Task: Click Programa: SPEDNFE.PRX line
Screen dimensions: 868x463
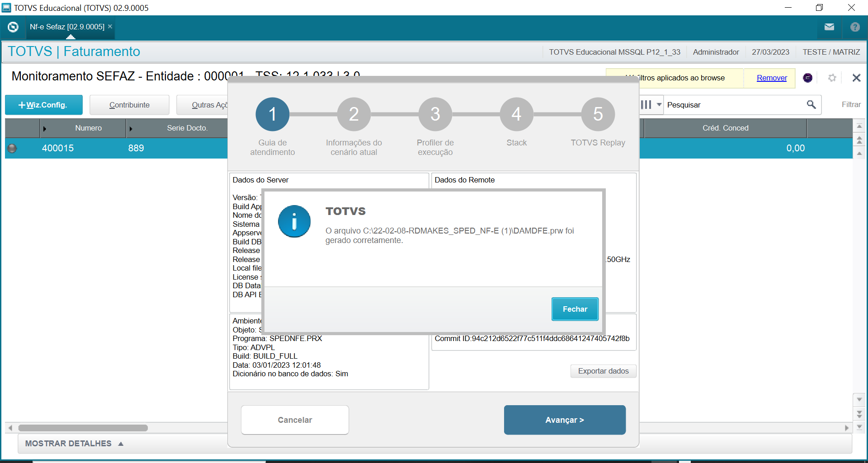Action: (x=277, y=338)
